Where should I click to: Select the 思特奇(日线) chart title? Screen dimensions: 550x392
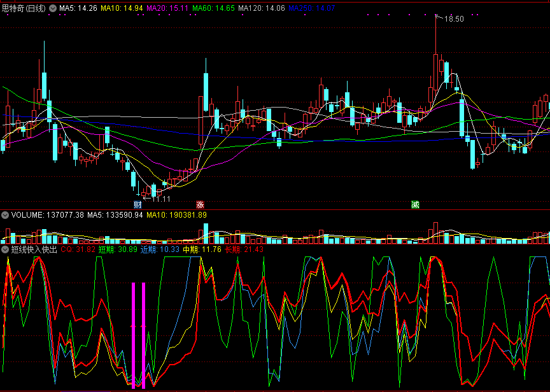point(24,8)
